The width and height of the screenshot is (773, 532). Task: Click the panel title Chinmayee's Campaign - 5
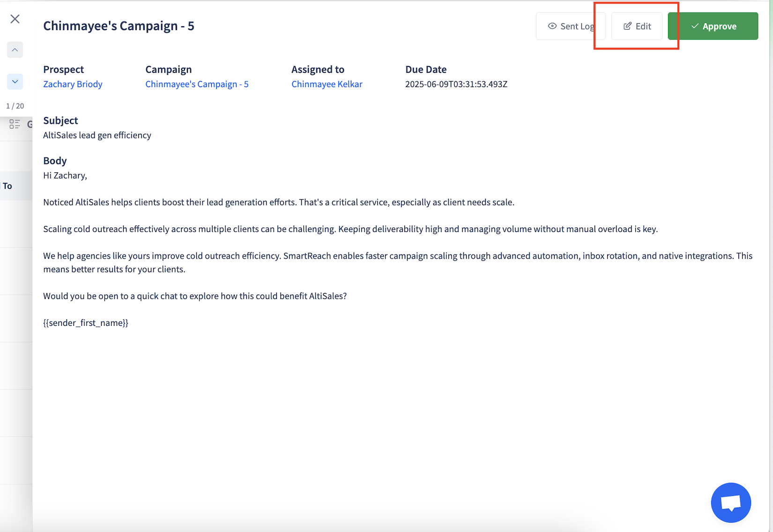(x=119, y=26)
